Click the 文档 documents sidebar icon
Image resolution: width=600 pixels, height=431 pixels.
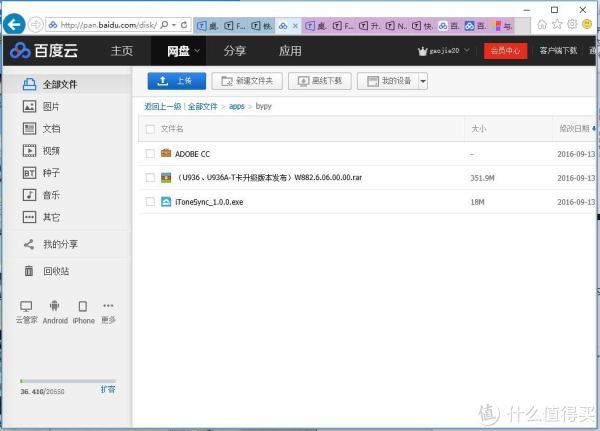pos(29,129)
